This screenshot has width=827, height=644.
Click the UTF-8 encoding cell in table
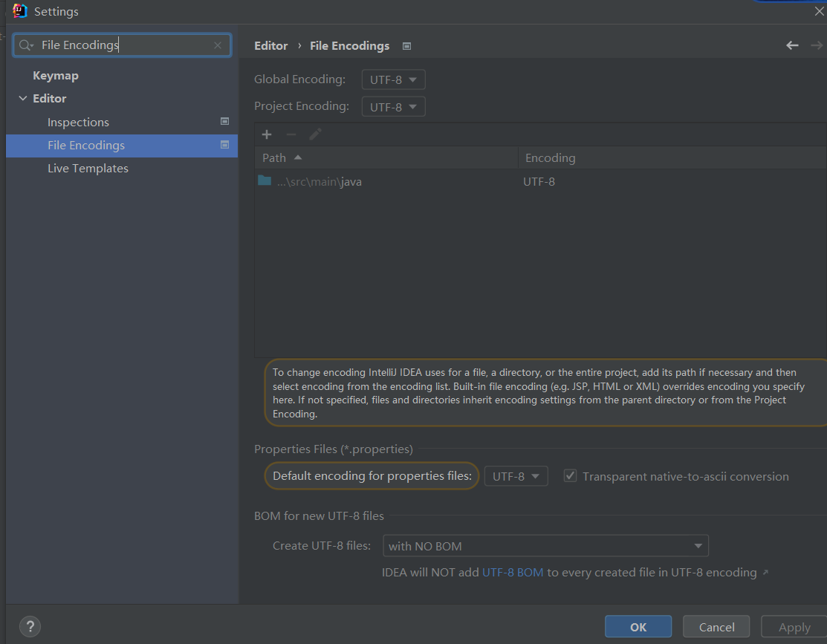click(539, 181)
